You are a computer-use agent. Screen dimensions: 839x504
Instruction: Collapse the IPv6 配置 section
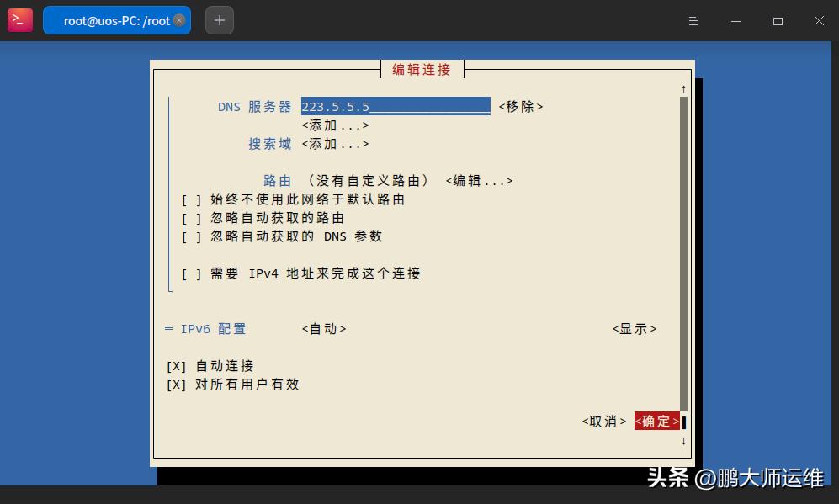click(x=168, y=328)
